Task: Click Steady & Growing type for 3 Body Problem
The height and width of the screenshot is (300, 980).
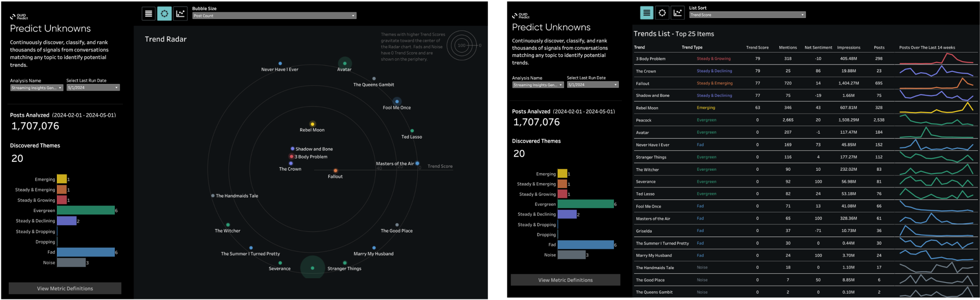Action: (713, 59)
